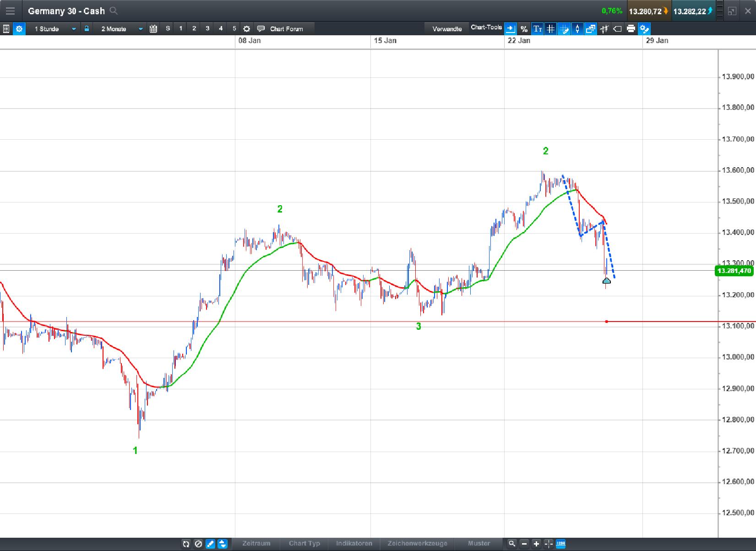Open the 2 Monate period dropdown
This screenshot has height=551, width=756.
click(x=141, y=28)
